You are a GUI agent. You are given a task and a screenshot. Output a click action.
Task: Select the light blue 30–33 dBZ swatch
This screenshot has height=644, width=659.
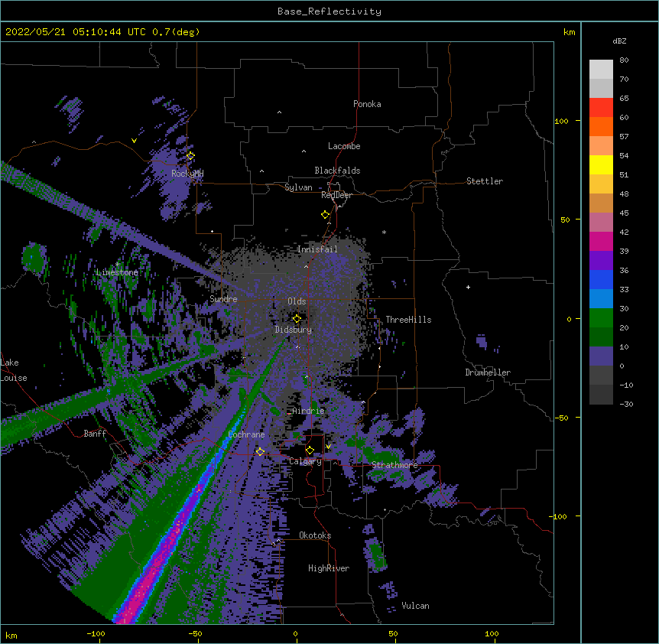click(601, 299)
